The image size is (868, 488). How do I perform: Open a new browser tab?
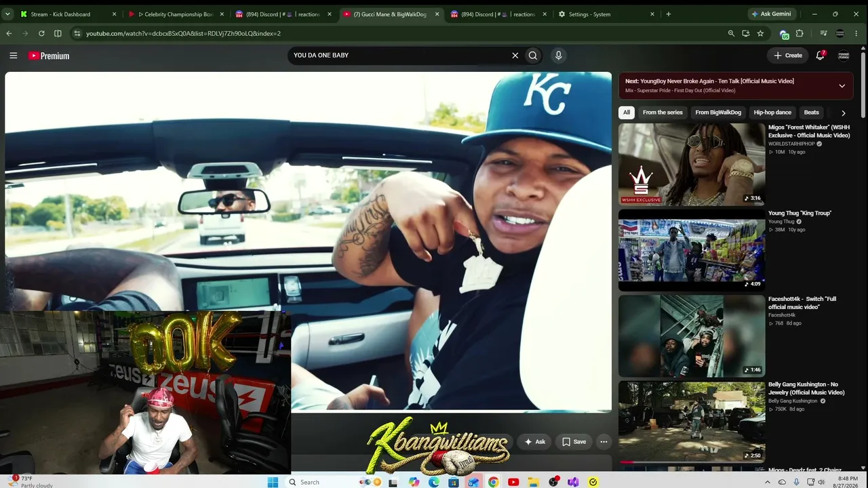(x=668, y=14)
